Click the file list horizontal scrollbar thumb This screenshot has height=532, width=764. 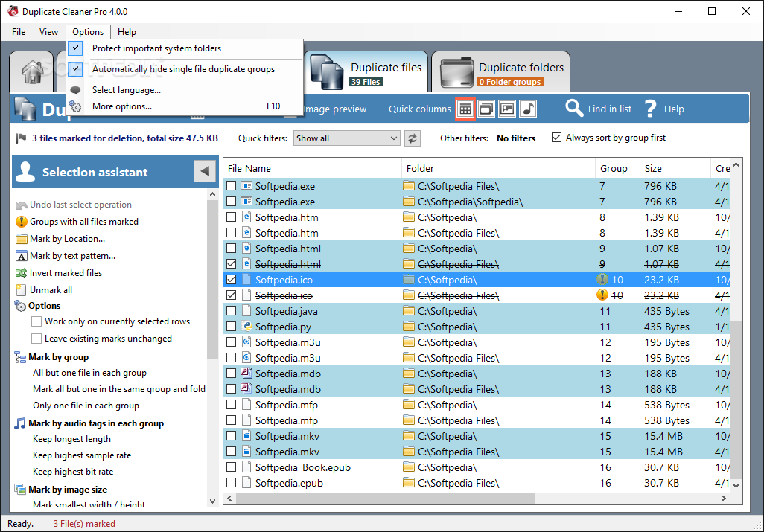pos(386,498)
